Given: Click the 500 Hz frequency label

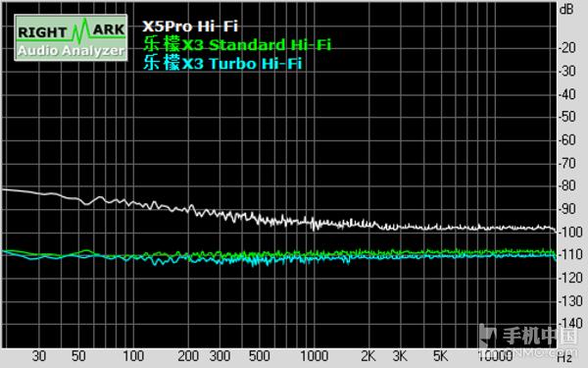Looking at the screenshot, I should (x=259, y=356).
